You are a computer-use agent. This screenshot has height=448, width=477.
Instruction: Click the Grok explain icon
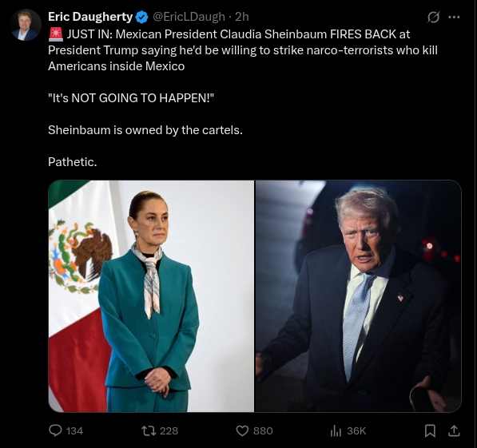tap(433, 17)
